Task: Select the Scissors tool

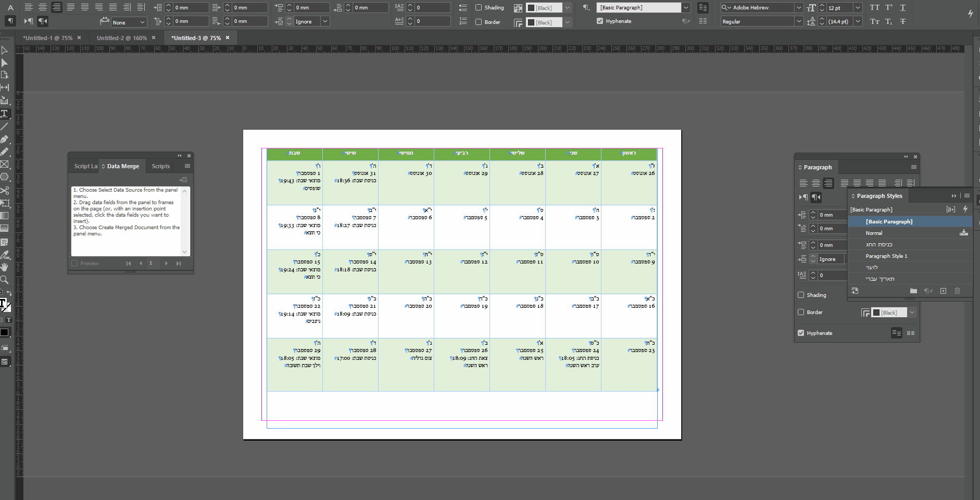Action: click(x=5, y=190)
